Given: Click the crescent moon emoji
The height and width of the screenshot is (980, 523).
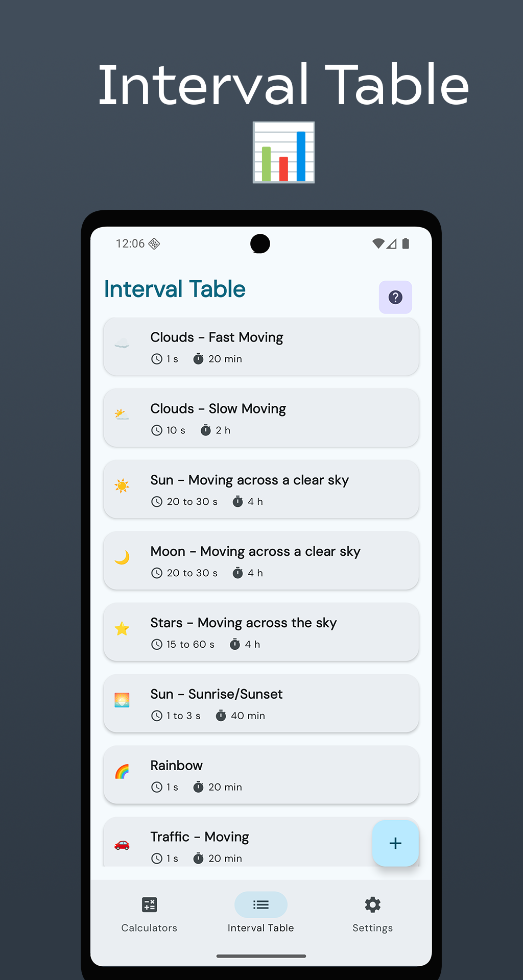Looking at the screenshot, I should pyautogui.click(x=122, y=557).
